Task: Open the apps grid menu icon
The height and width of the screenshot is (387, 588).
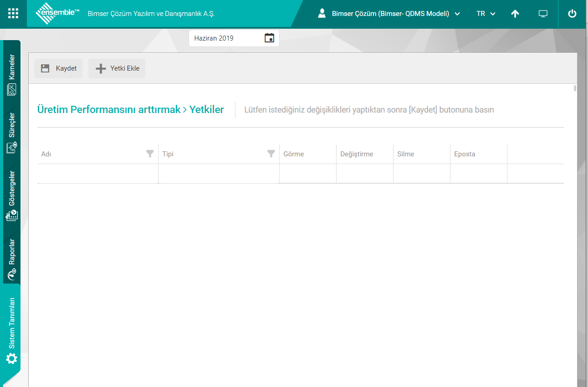Action: (x=13, y=14)
